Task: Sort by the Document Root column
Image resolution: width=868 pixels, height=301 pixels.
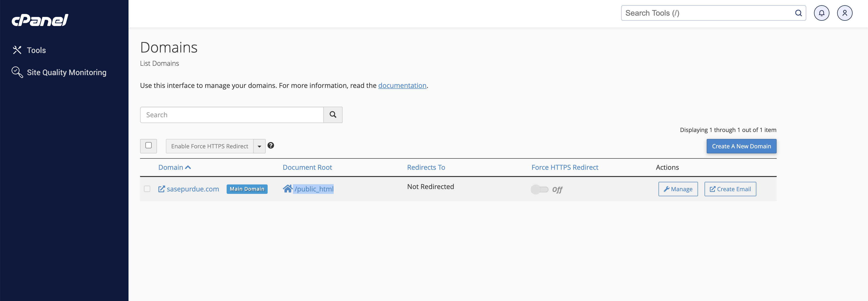Action: [307, 167]
